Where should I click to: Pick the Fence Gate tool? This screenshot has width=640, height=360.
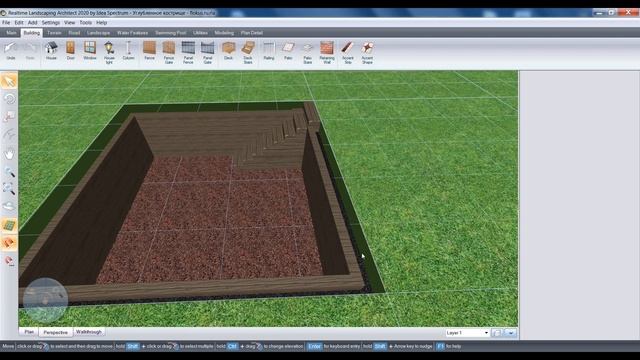(169, 53)
